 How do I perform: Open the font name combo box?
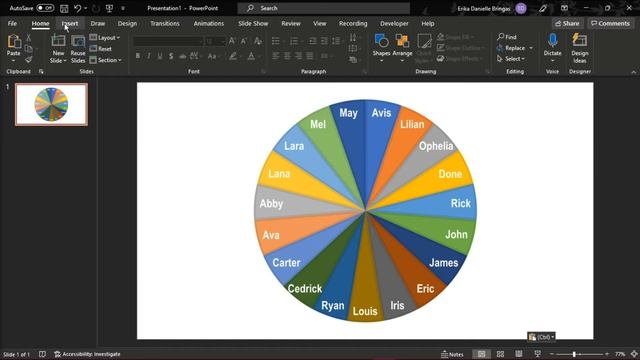[168, 41]
